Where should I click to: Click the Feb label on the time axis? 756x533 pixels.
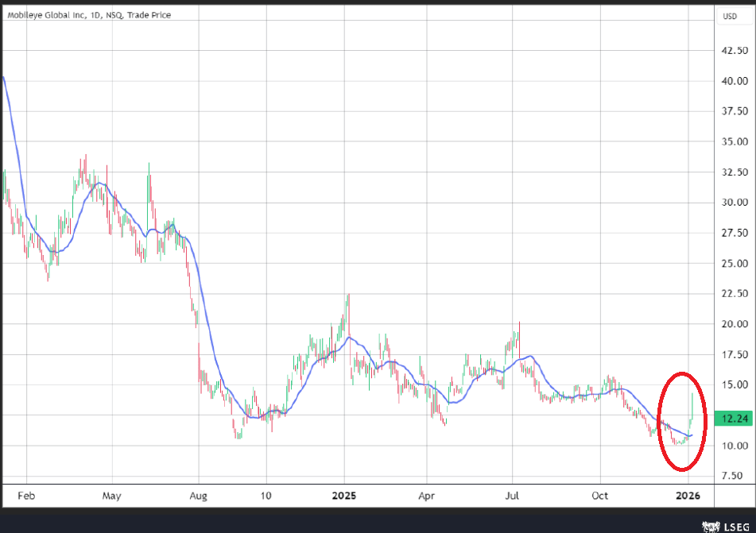pos(26,496)
